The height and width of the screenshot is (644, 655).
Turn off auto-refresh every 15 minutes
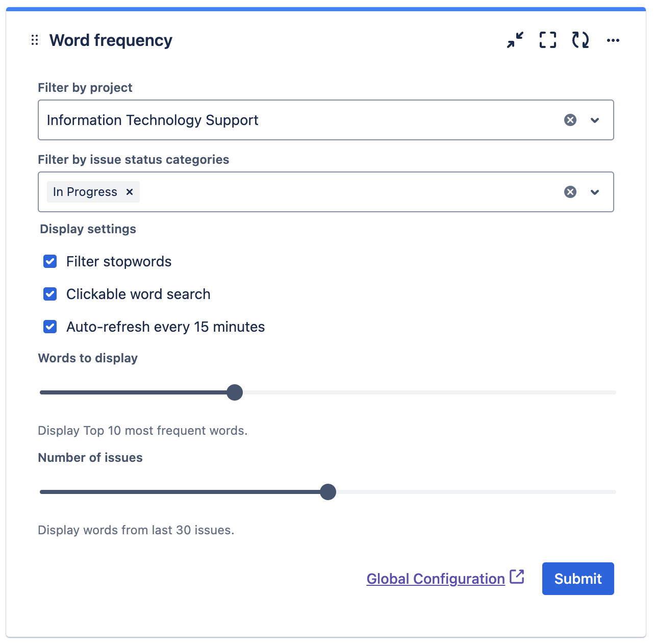pyautogui.click(x=49, y=327)
